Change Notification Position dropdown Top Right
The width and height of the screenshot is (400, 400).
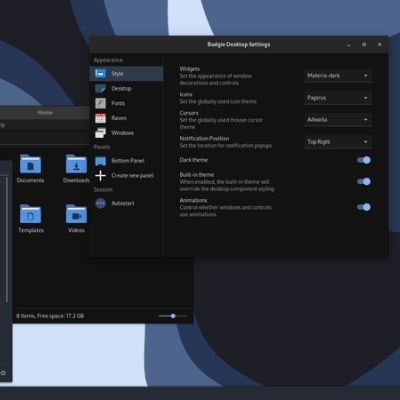coord(338,142)
